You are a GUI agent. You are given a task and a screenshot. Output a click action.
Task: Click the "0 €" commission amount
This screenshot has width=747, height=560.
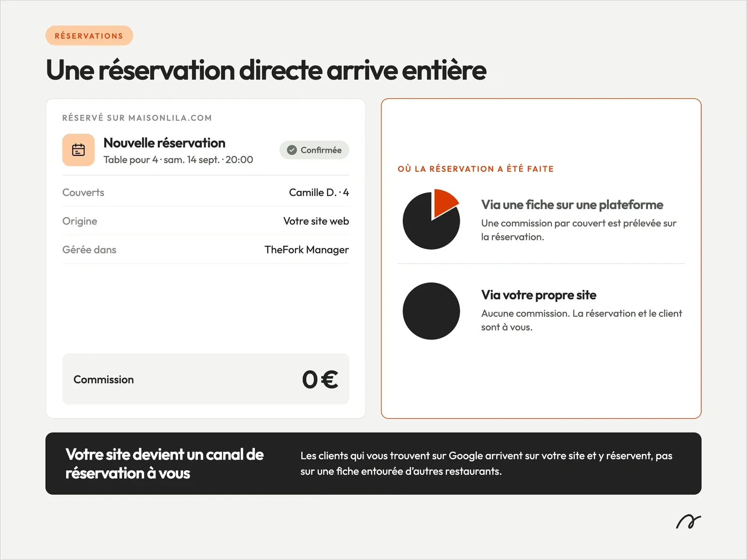pyautogui.click(x=320, y=379)
